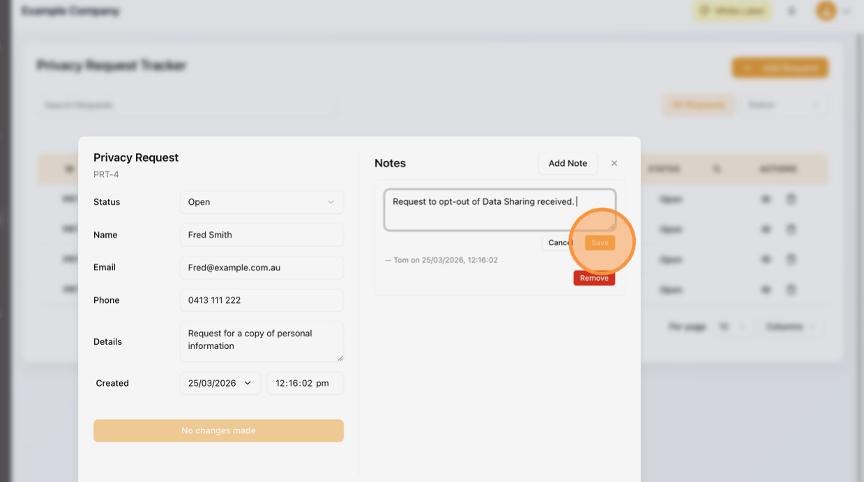The height and width of the screenshot is (482, 864).
Task: Click the view eye icon in the first table row
Action: [766, 199]
